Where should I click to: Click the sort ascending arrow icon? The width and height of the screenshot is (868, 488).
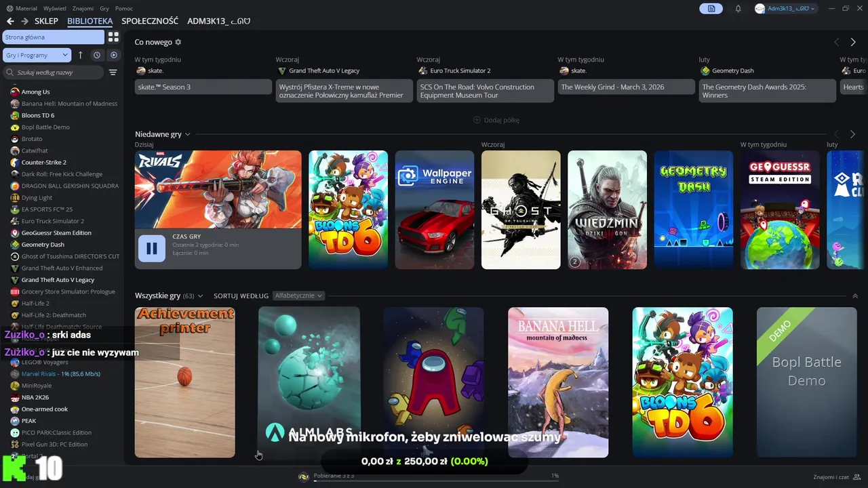(81, 55)
